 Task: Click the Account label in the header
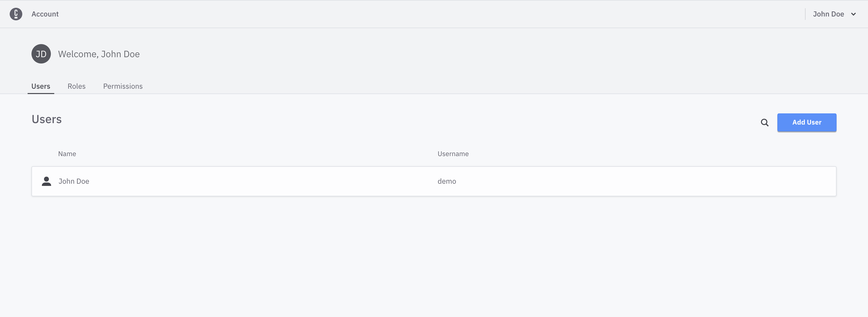[45, 14]
